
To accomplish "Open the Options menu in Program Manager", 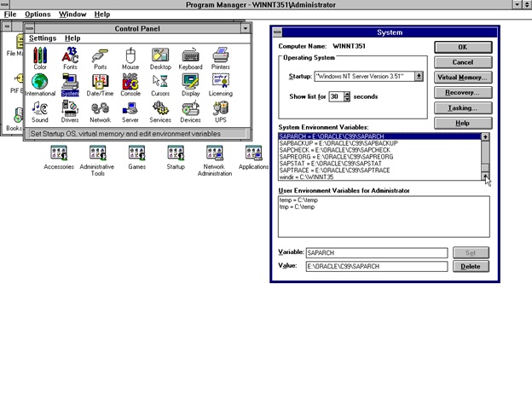I will click(38, 14).
